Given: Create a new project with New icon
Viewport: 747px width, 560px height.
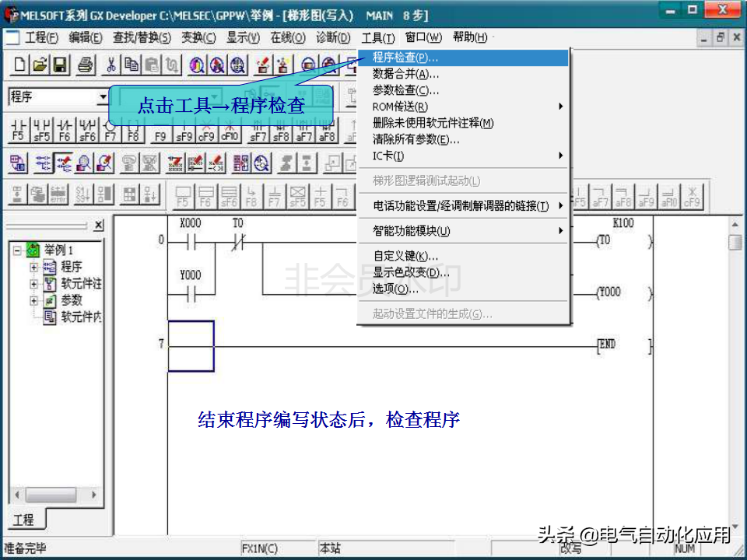Looking at the screenshot, I should click(19, 65).
